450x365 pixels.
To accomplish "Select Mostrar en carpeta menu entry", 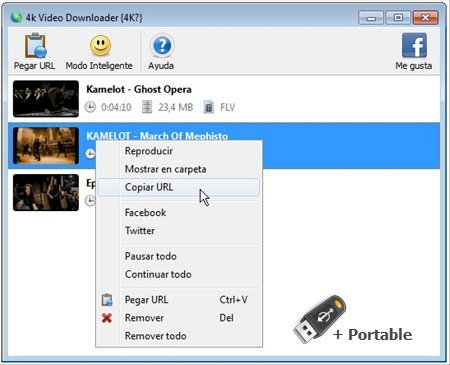I will click(179, 169).
